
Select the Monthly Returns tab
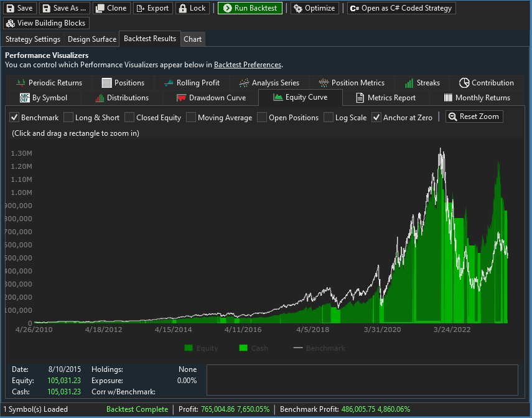click(x=477, y=98)
